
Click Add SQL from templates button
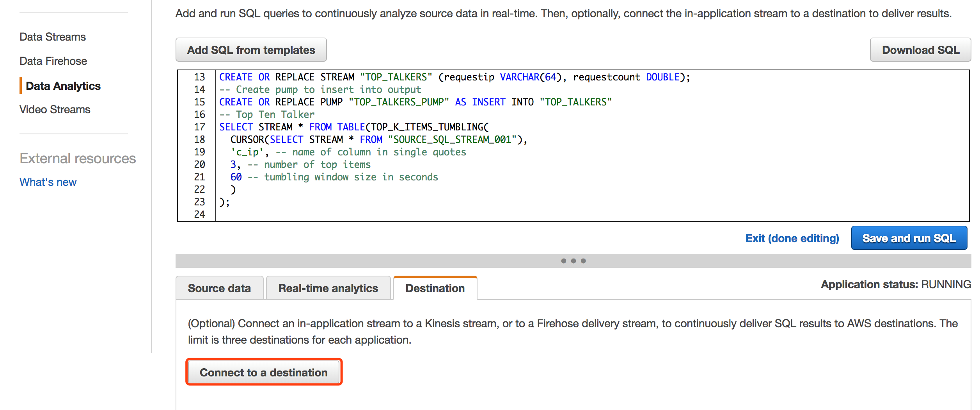251,50
